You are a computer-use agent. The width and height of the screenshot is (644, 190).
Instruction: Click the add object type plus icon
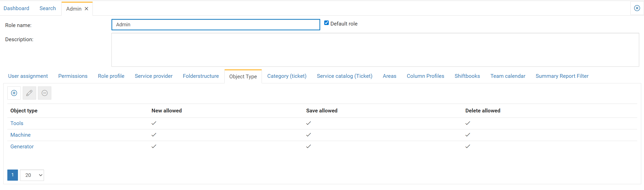click(x=14, y=93)
